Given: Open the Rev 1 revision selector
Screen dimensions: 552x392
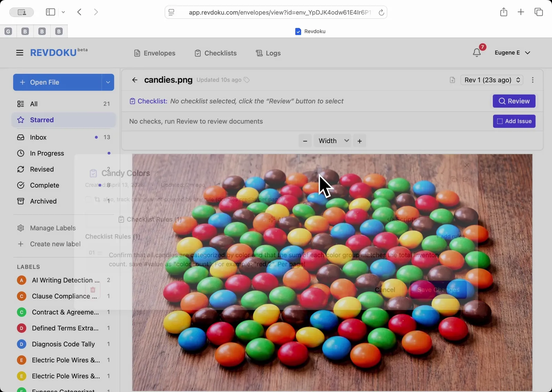Looking at the screenshot, I should coord(492,80).
